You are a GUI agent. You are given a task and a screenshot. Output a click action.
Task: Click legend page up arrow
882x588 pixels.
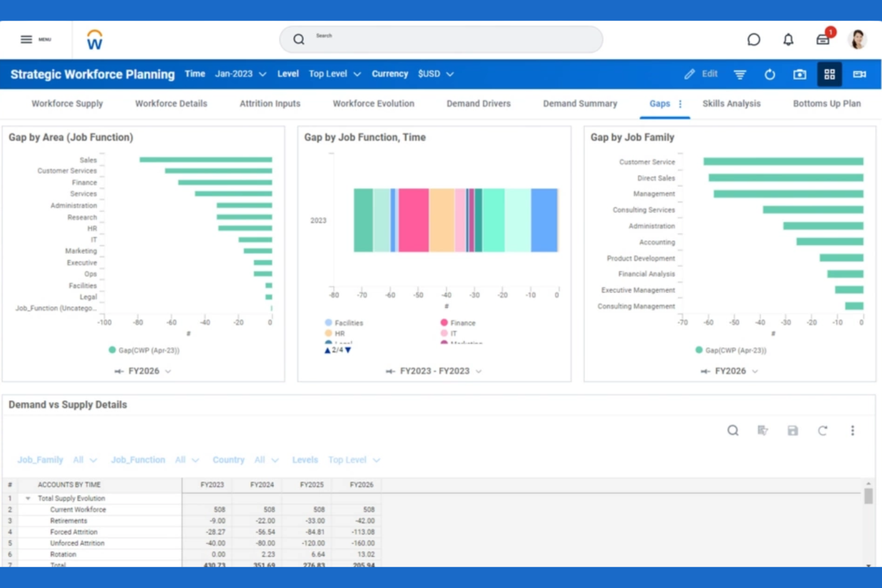(327, 350)
